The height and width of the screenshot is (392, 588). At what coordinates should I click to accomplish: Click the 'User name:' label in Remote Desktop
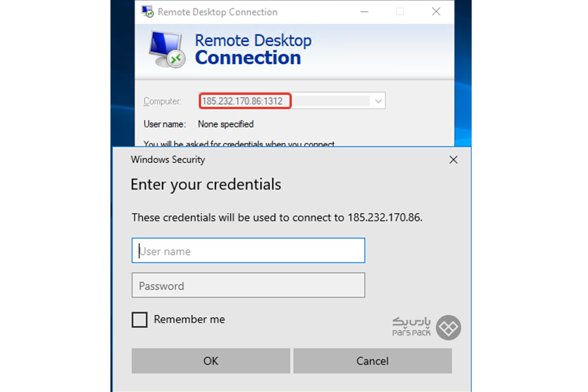point(165,124)
